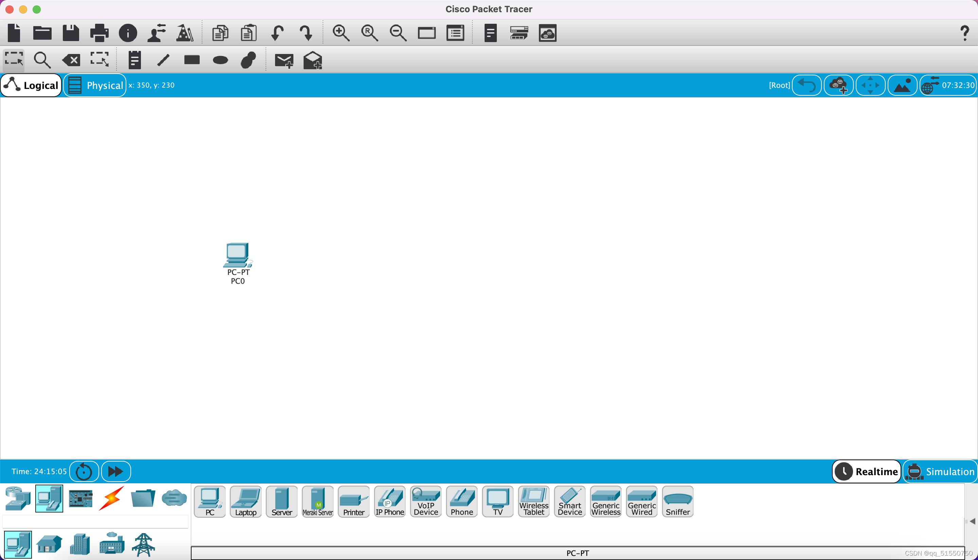Undo the last action
The image size is (978, 560).
click(277, 33)
